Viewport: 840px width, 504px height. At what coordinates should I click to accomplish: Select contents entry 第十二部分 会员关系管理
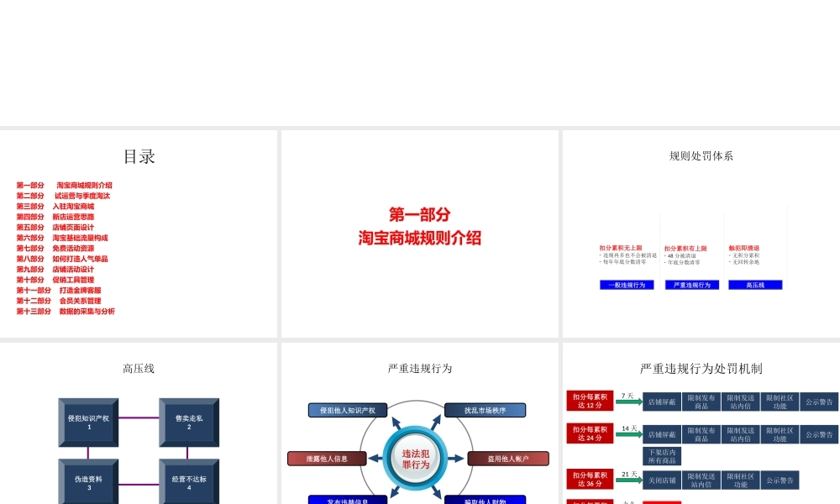(x=59, y=301)
